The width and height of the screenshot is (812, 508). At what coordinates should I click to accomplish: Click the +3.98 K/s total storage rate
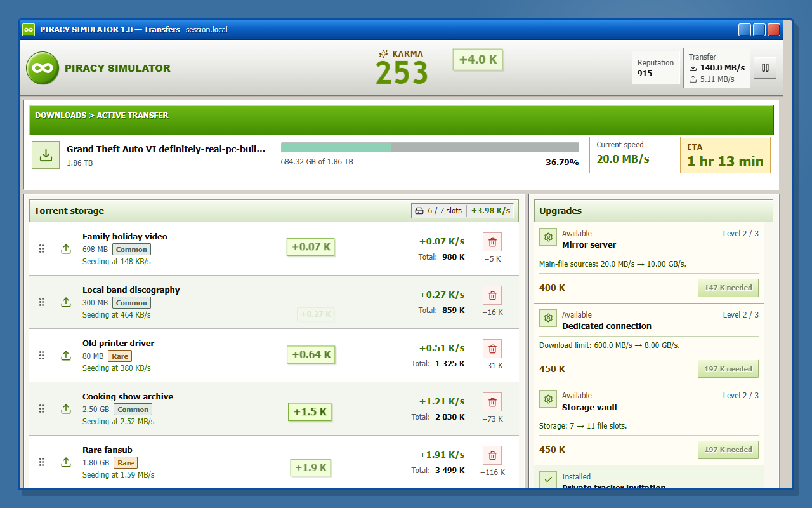click(x=490, y=211)
